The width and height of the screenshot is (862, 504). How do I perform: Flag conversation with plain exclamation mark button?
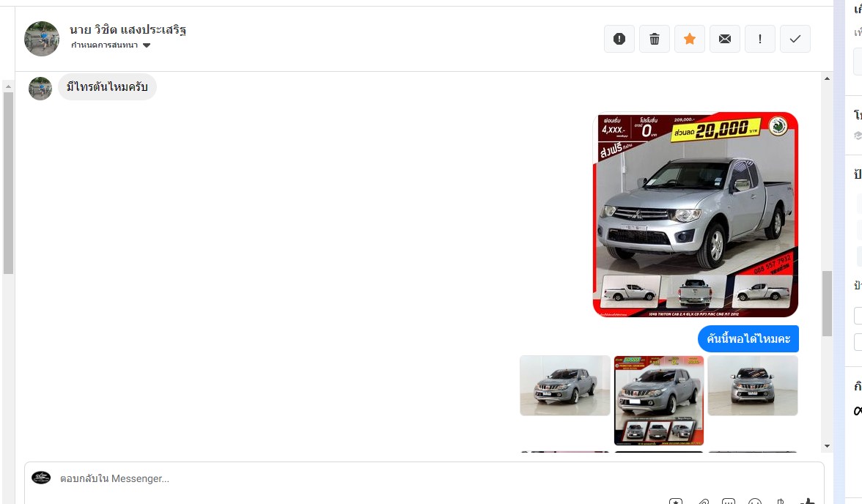(x=759, y=39)
